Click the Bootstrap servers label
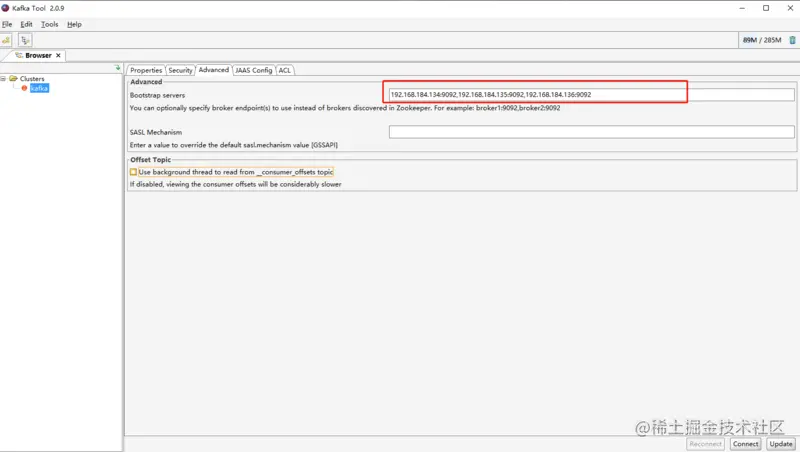The width and height of the screenshot is (800, 452). click(157, 95)
